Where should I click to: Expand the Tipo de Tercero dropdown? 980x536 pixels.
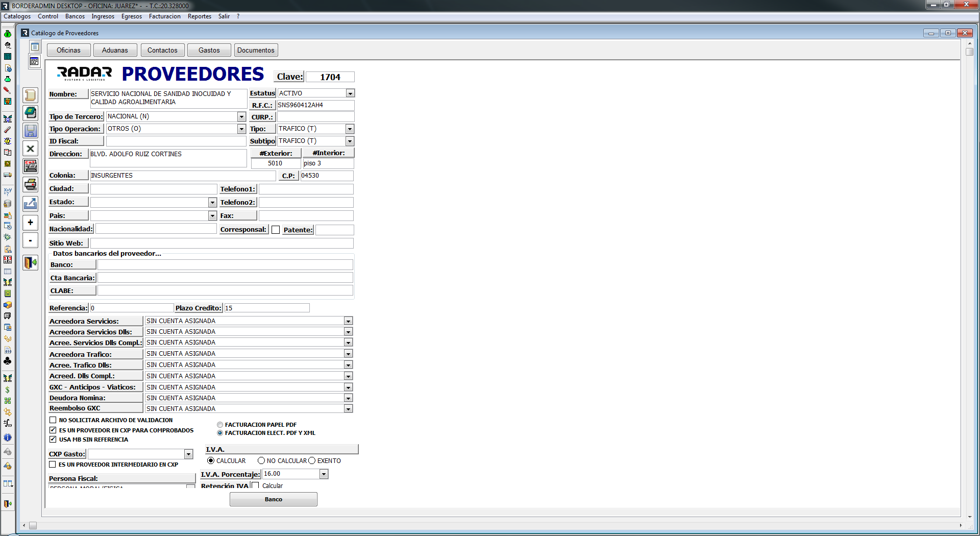coord(241,117)
